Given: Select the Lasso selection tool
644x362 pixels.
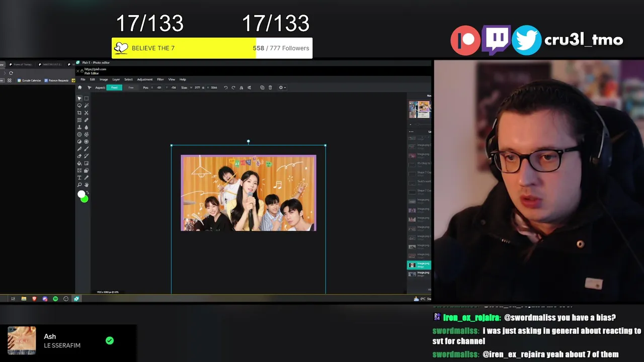Looking at the screenshot, I should tap(79, 106).
